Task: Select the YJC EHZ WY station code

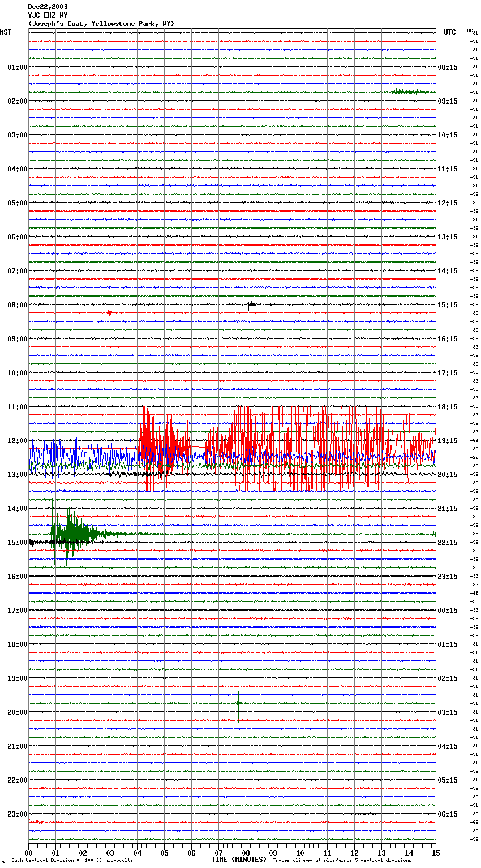Action: point(48,15)
